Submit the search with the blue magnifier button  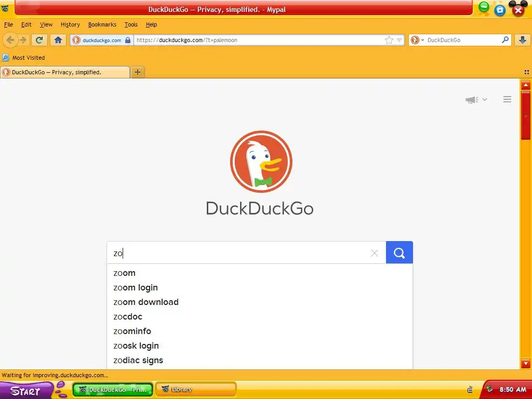(400, 253)
